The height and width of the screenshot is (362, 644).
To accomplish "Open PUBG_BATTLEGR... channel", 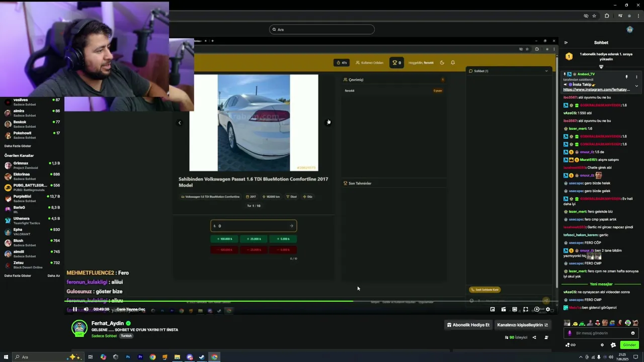I will (x=32, y=188).
